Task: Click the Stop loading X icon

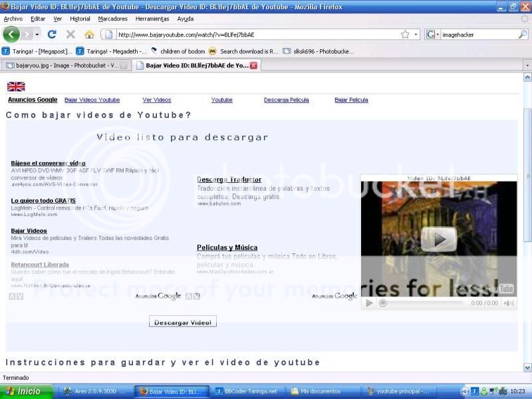Action: (x=70, y=35)
